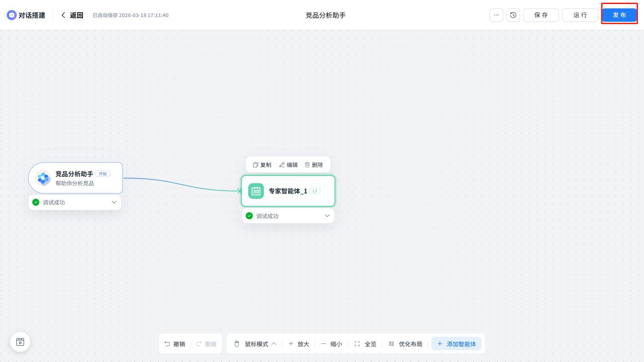Screen dimensions: 644x362
Task: Open the floating debug preview icon
Action: pyautogui.click(x=20, y=342)
